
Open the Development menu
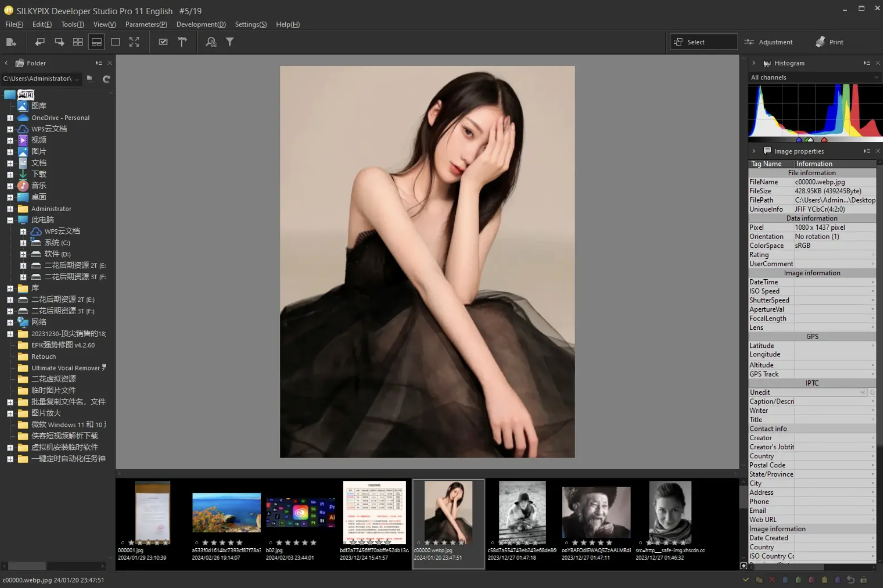(200, 24)
